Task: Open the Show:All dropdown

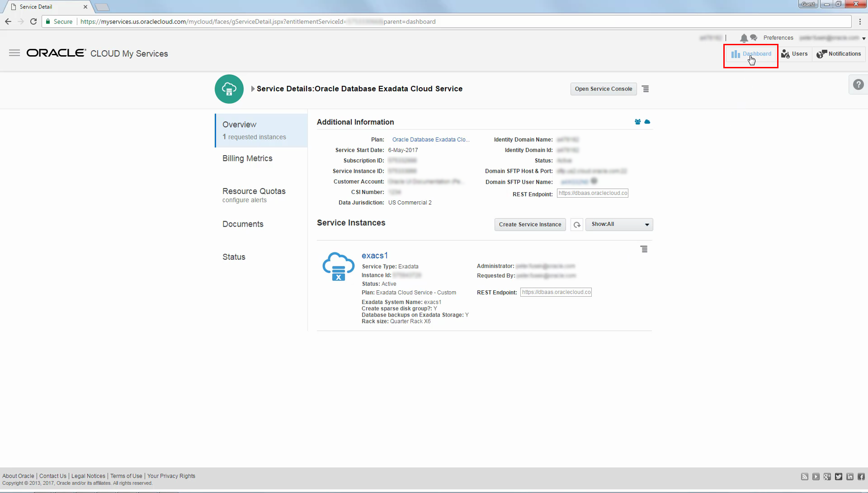Action: click(619, 225)
